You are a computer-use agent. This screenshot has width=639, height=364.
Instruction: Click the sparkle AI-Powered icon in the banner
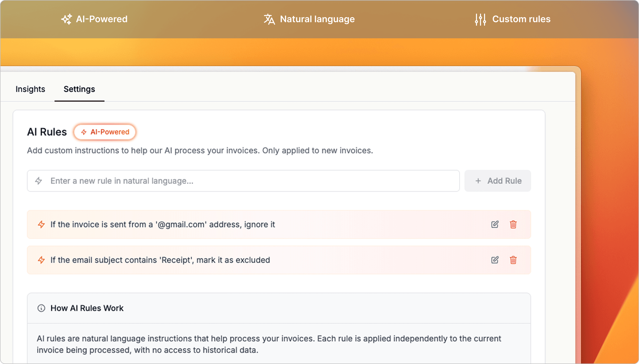(67, 19)
